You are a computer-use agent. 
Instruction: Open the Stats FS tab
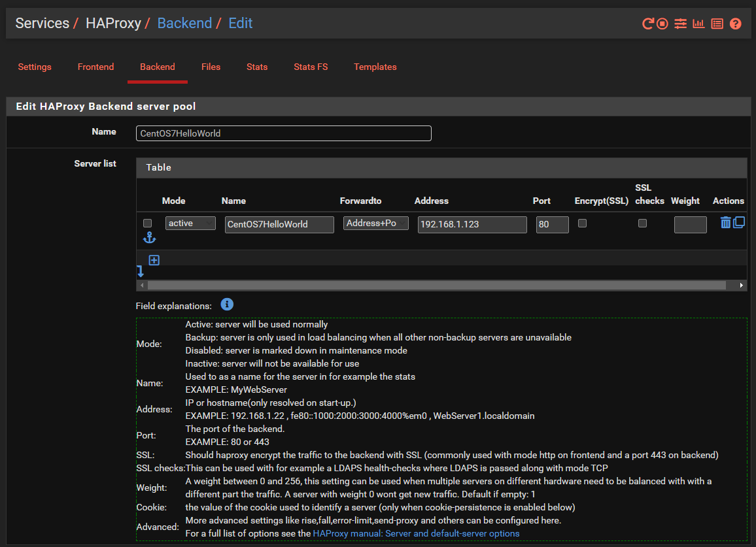pos(311,67)
